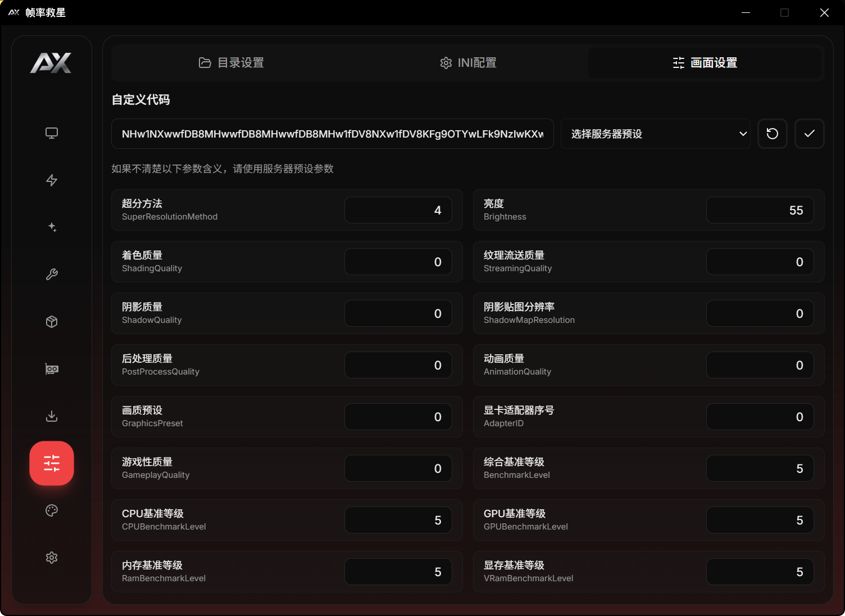Open the graphics card sidebar page
The width and height of the screenshot is (845, 616).
(52, 369)
